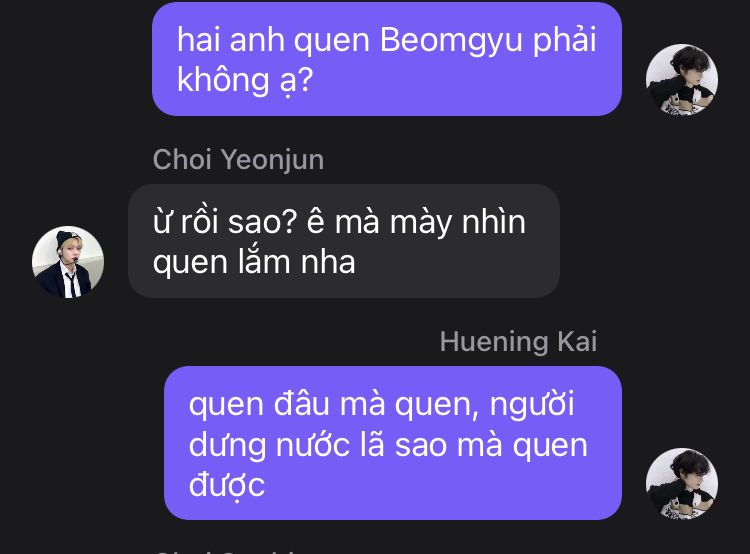This screenshot has height=554, width=750.
Task: Click "không ạ?" in the top bubble
Action: [245, 80]
